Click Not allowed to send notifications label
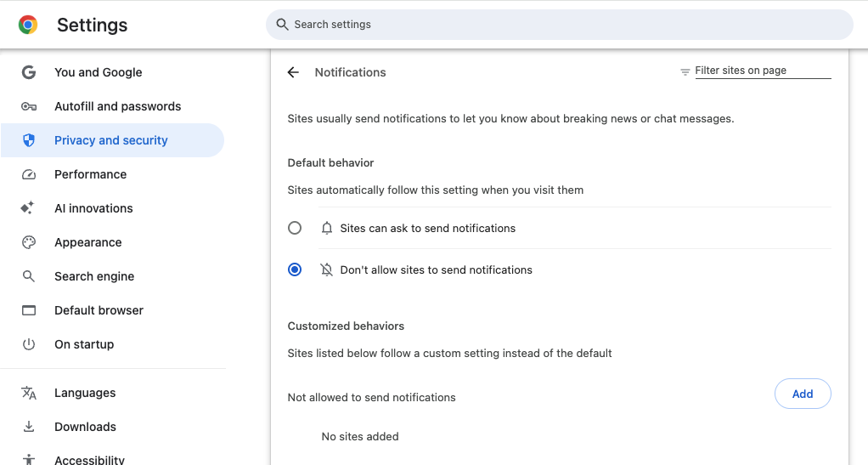Screen dimensions: 868x465 pos(371,397)
